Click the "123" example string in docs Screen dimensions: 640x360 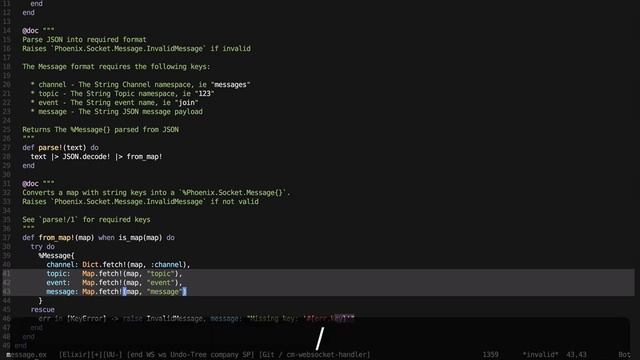point(204,93)
